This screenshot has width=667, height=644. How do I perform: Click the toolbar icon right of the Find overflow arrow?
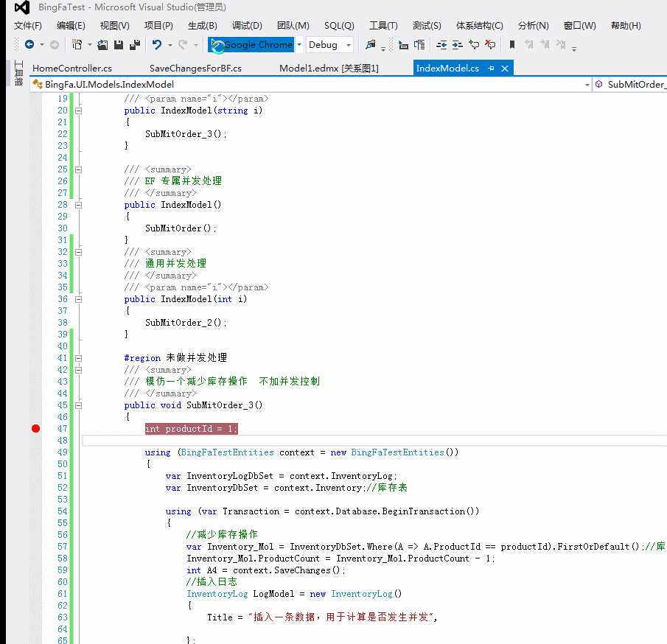coord(403,44)
